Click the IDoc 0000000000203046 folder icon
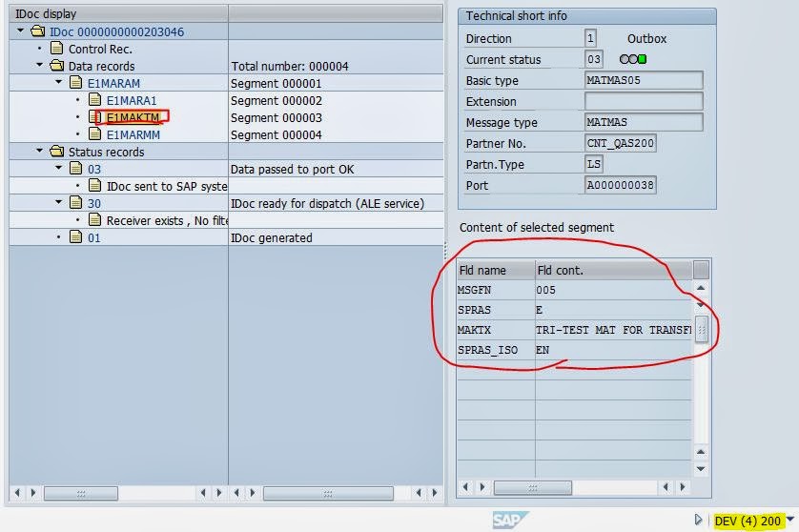Screen dimensions: 799x532 [x=38, y=31]
